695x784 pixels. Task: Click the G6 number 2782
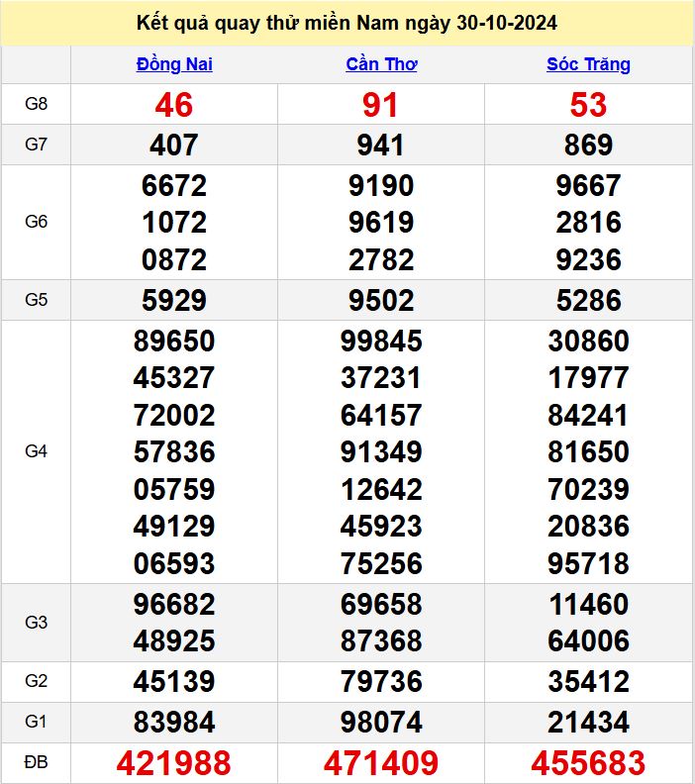[x=381, y=260]
